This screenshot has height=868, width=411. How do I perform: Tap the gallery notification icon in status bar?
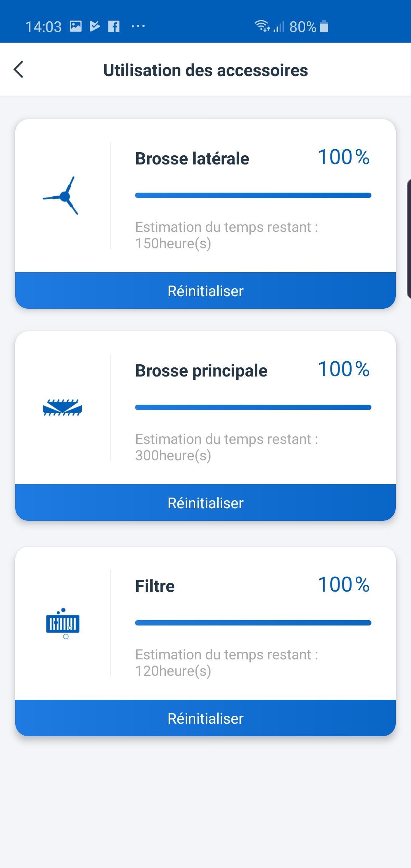[x=76, y=26]
